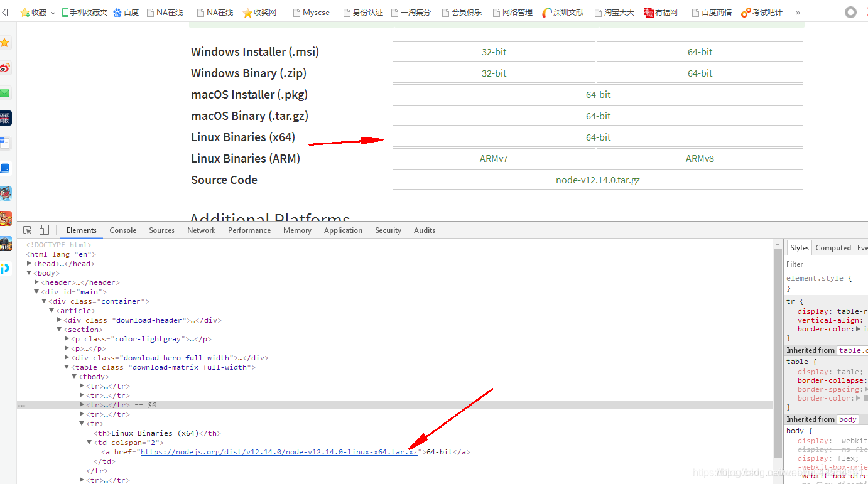Open the green mail icon in sidebar
Viewport: 868px width, 484px height.
[x=5, y=93]
